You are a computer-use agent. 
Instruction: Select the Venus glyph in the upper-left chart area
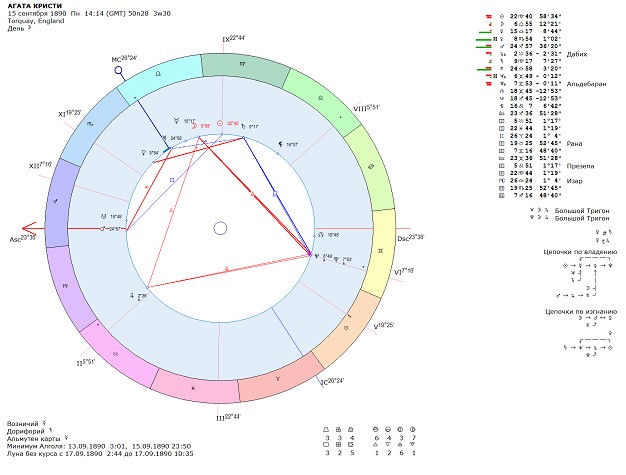click(x=141, y=153)
